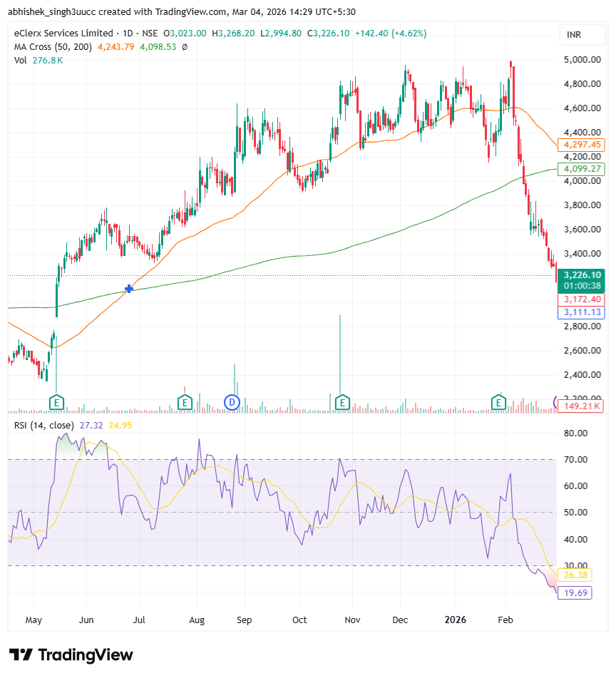Viewport: 616px width, 678px height.
Task: Select the Vol indicator legend label
Action: [21, 61]
